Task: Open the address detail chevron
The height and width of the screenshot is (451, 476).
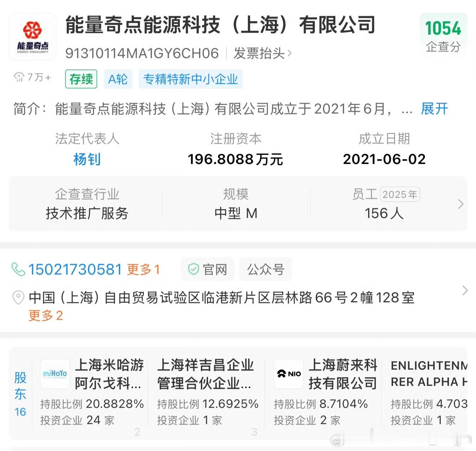Action: (x=465, y=290)
